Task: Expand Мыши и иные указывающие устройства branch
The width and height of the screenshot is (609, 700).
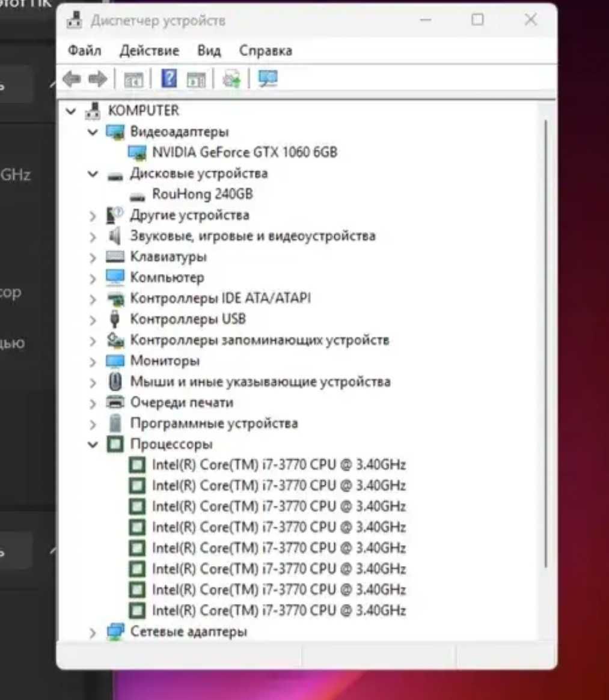Action: coord(93,383)
